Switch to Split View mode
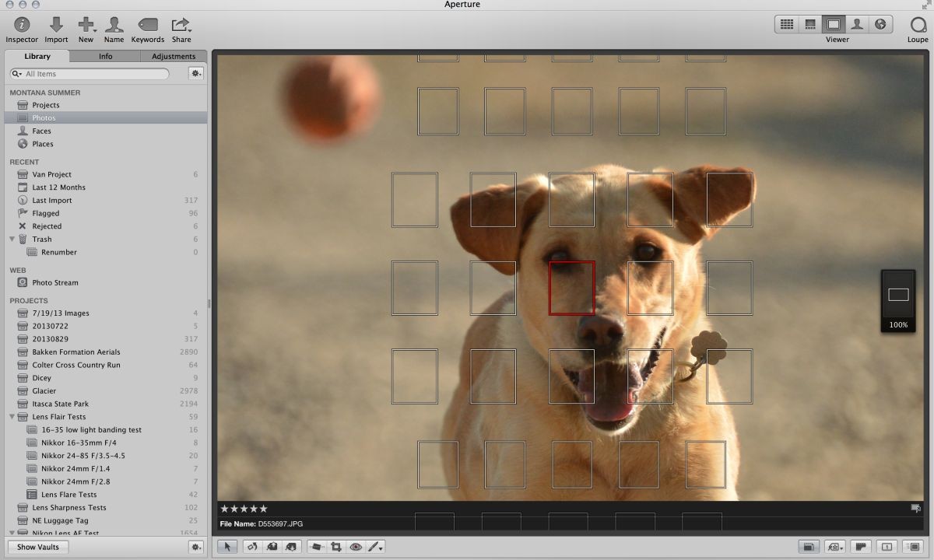Screen dimensions: 934x560 [810, 24]
